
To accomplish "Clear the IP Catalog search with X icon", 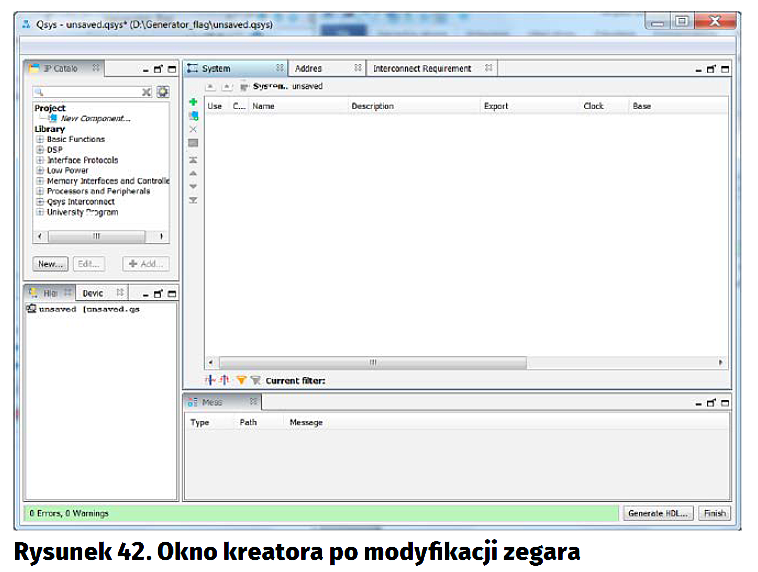I will pos(147,92).
